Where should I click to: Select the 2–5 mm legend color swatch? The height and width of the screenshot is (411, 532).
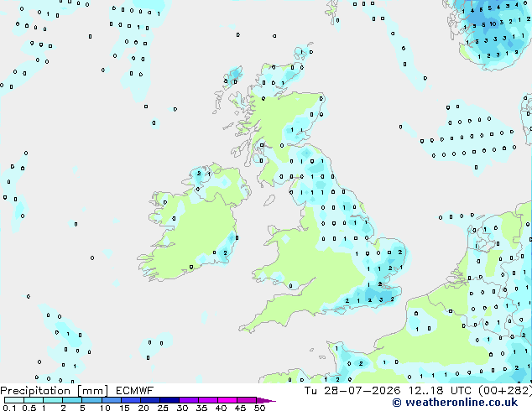point(72,400)
